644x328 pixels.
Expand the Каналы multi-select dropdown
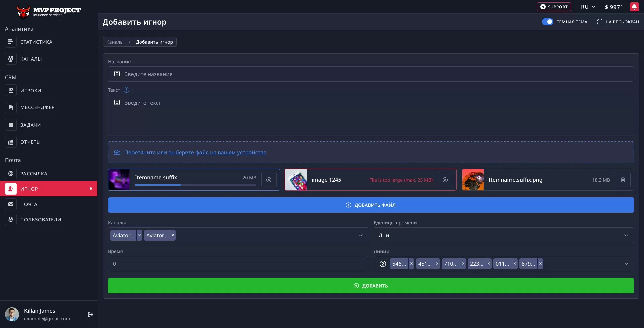point(360,235)
